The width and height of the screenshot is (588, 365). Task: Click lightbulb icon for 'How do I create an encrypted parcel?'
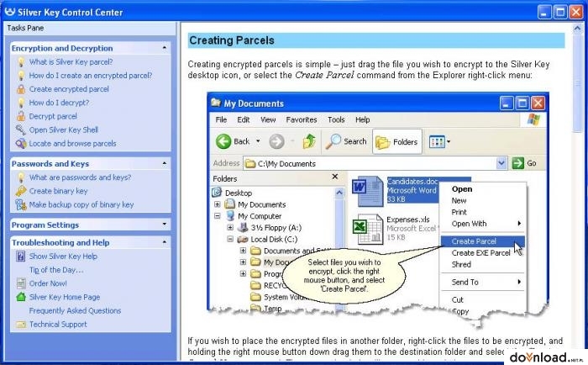(x=21, y=76)
